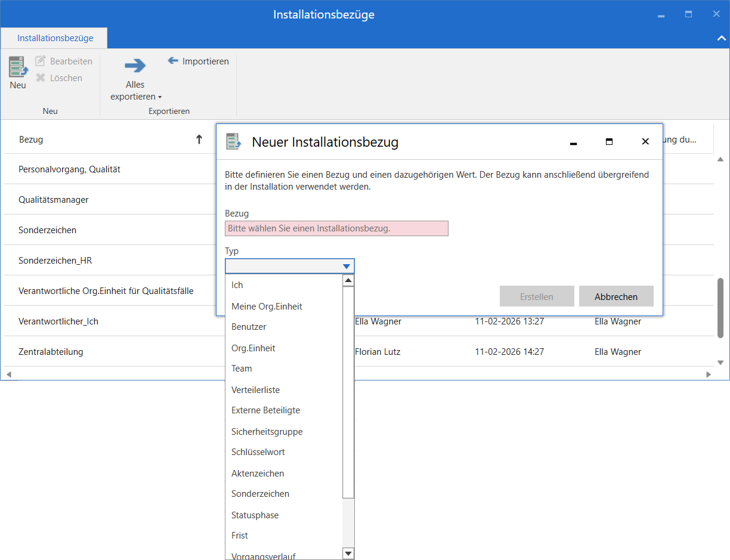The width and height of the screenshot is (730, 560).
Task: Click the Alles exportieren arrow icon
Action: (x=135, y=66)
